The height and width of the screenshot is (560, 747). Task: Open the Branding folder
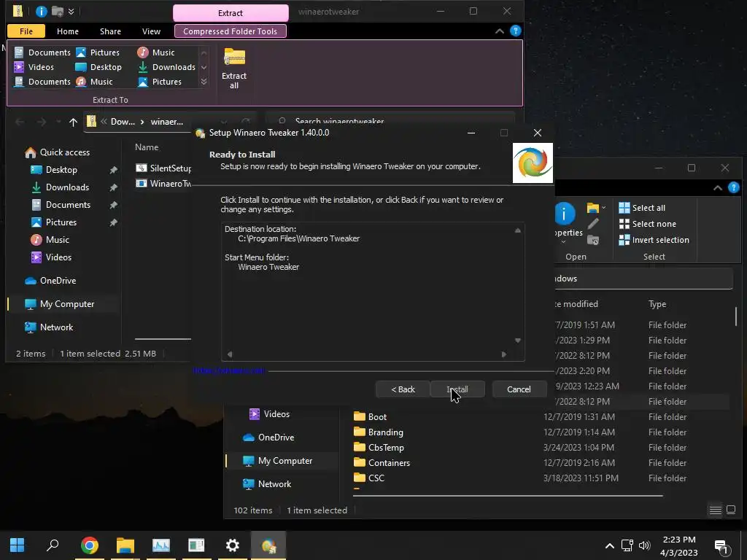coord(379,432)
